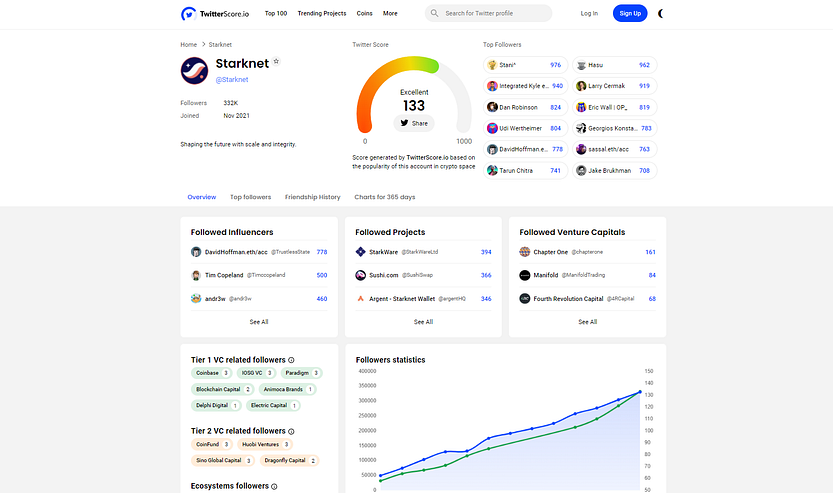
Task: Click Tim Copeland avatar icon
Action: pyautogui.click(x=196, y=275)
